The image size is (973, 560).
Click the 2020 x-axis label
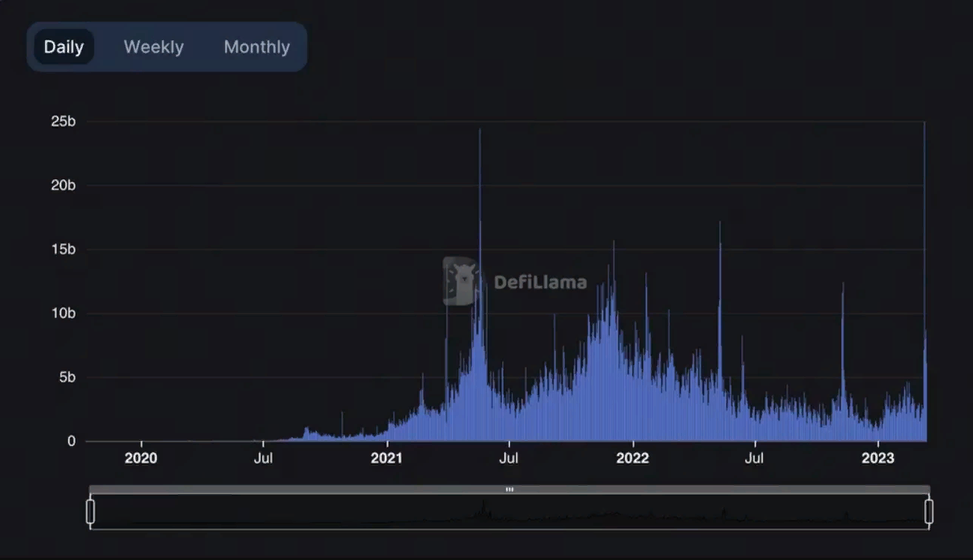[140, 458]
